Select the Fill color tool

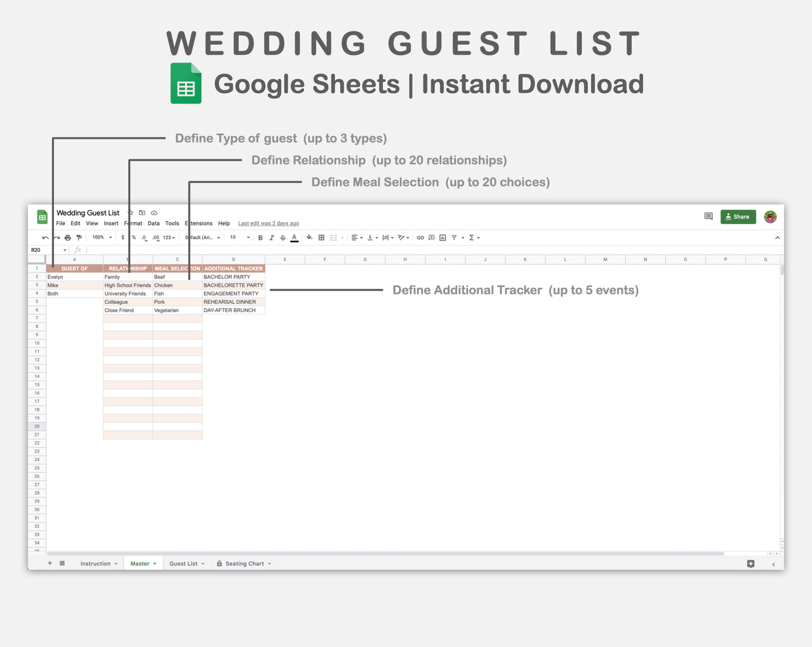pyautogui.click(x=309, y=237)
